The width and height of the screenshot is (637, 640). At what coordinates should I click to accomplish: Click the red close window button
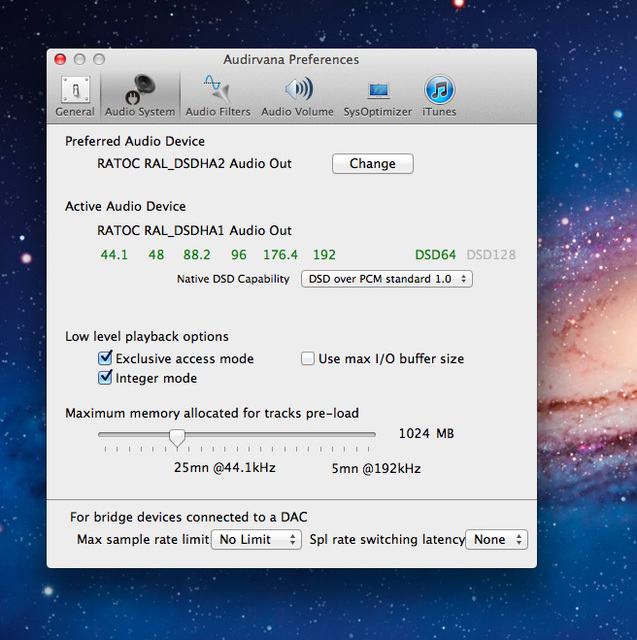pyautogui.click(x=60, y=60)
